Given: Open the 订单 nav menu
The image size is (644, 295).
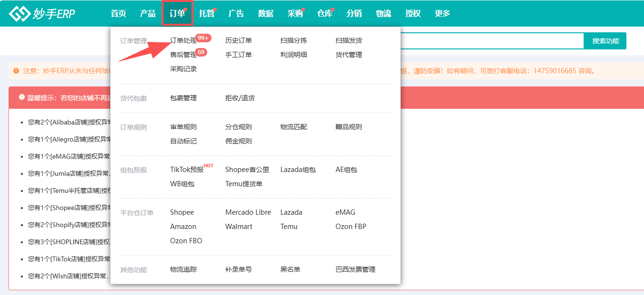Looking at the screenshot, I should click(x=177, y=13).
